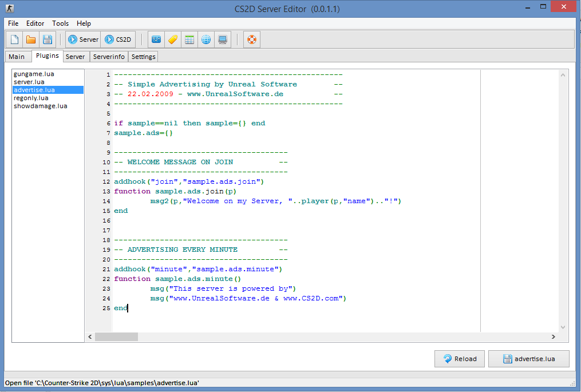Click the green table toolbar icon

(x=189, y=39)
